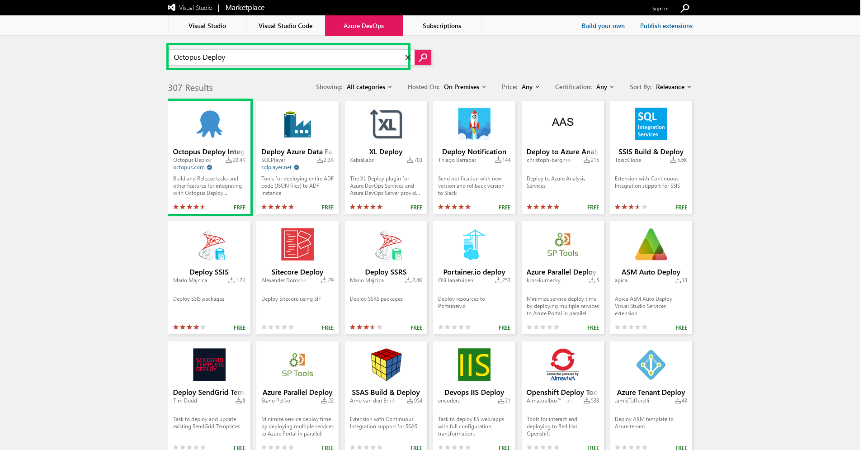This screenshot has height=450, width=868.
Task: Select the Deploy SSIS extension icon
Action: (211, 245)
